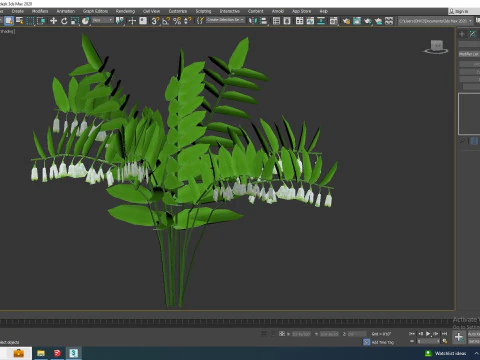Activate the Select and Scale tool
Viewport: 480px width, 360px height.
click(x=75, y=21)
